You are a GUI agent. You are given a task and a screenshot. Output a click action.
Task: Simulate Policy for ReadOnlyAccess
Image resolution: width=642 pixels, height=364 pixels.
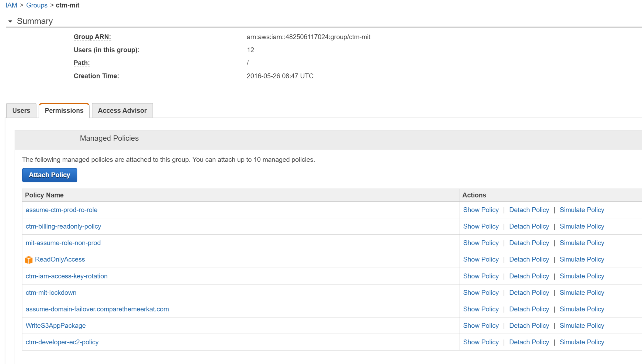(x=582, y=259)
